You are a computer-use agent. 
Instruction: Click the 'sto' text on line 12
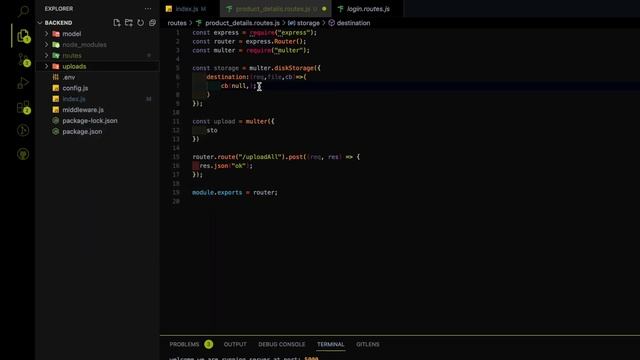212,130
